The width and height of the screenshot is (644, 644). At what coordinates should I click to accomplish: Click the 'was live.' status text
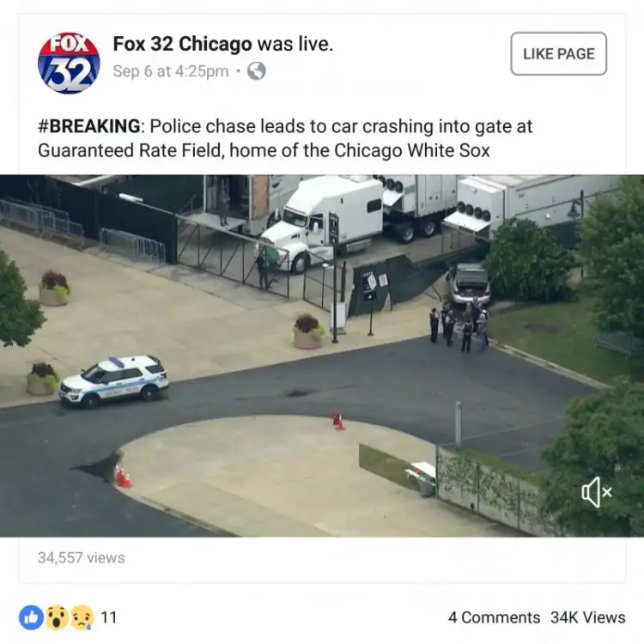tap(295, 44)
